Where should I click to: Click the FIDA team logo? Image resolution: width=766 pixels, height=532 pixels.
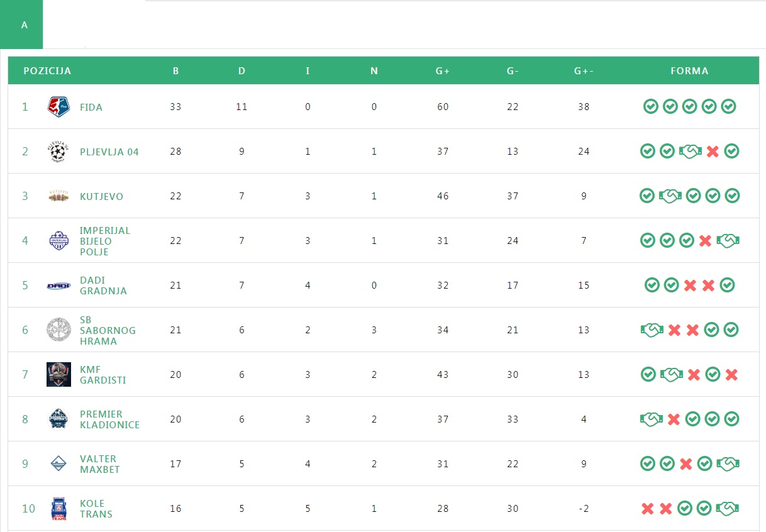pos(58,107)
